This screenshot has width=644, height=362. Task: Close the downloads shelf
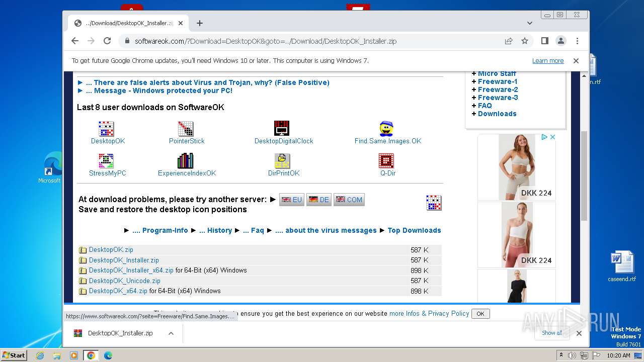(x=579, y=333)
